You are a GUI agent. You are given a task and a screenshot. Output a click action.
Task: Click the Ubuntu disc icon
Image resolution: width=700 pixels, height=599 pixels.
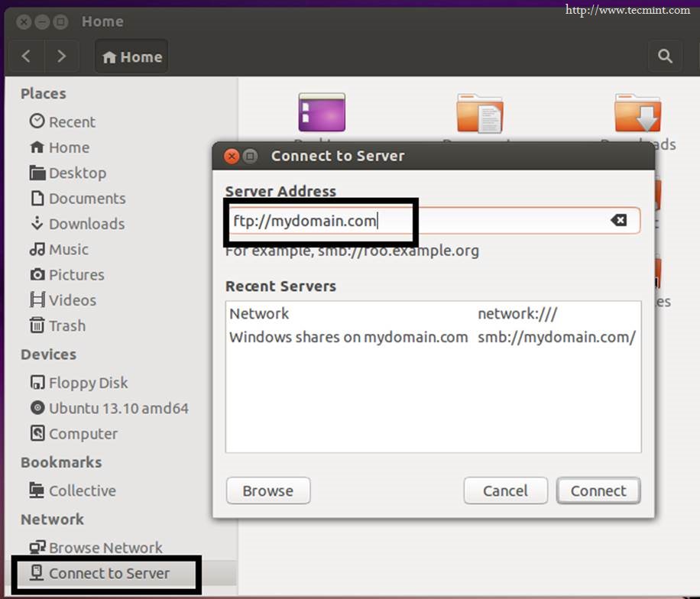[x=37, y=407]
